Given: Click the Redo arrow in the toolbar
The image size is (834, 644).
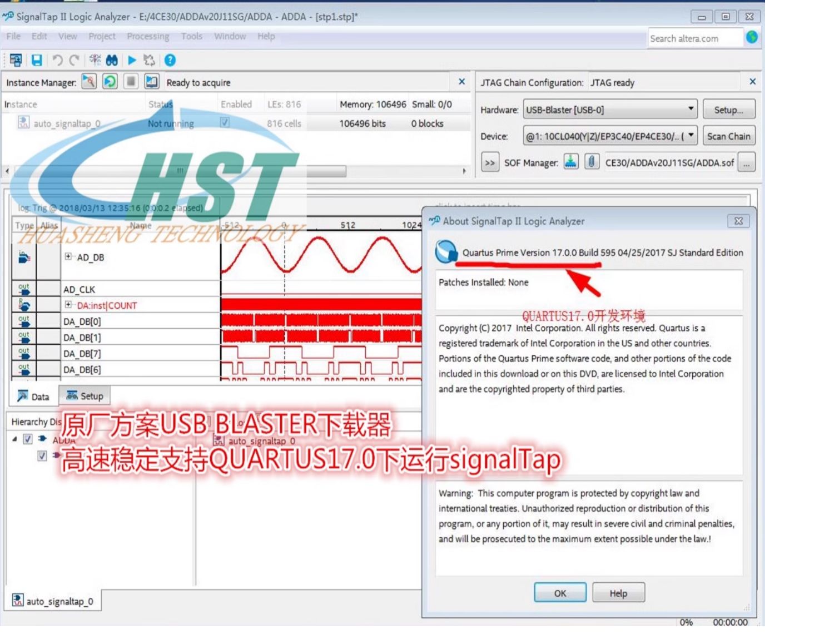Looking at the screenshot, I should (x=74, y=60).
